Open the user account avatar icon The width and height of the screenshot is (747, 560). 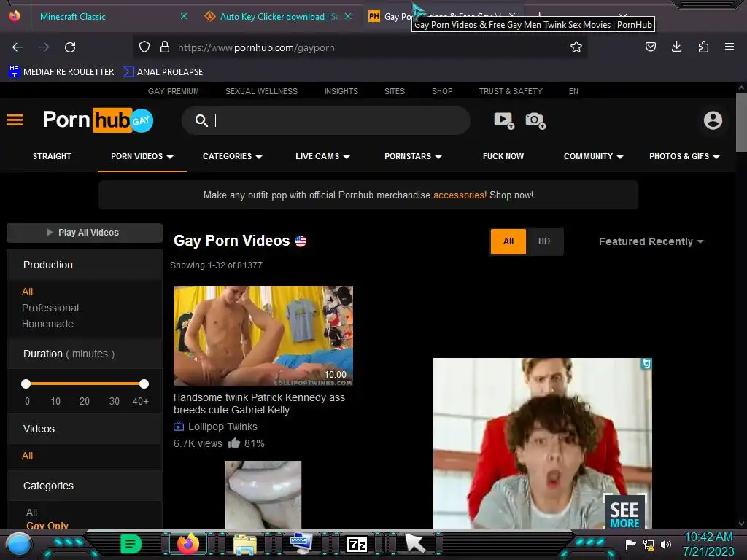click(713, 120)
